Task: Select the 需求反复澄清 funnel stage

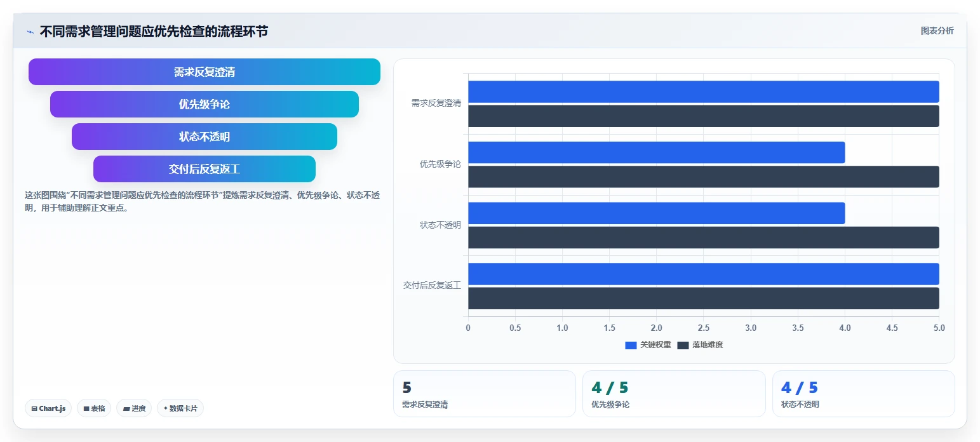Action: coord(205,72)
